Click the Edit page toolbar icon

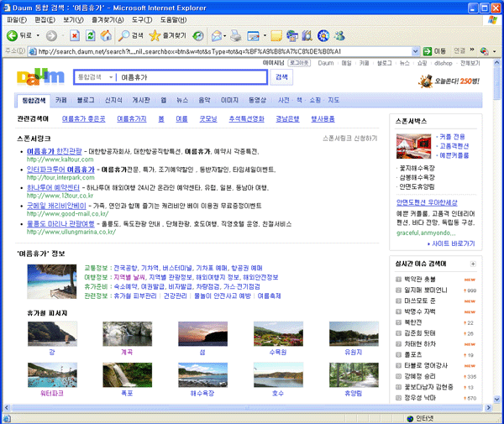[254, 35]
